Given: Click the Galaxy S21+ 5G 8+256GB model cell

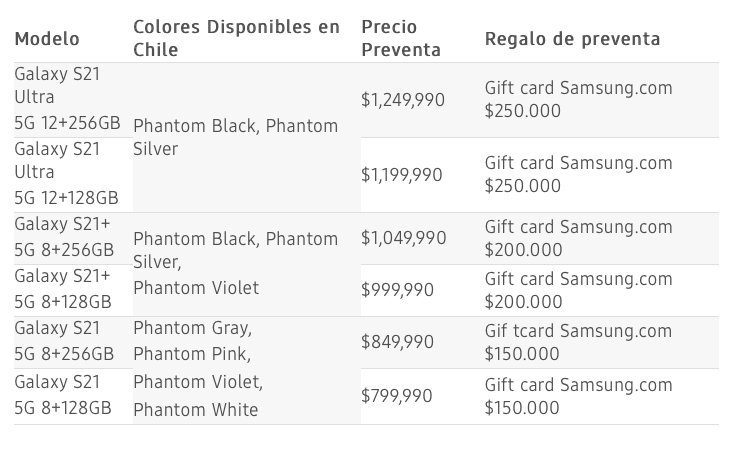Looking at the screenshot, I should 64,238.
